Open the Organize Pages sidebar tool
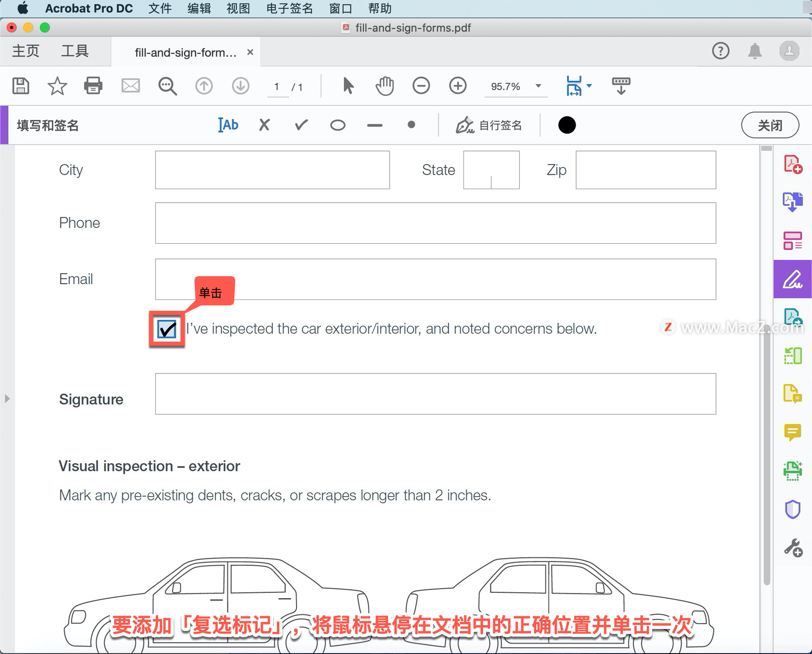Image resolution: width=812 pixels, height=654 pixels. click(793, 240)
